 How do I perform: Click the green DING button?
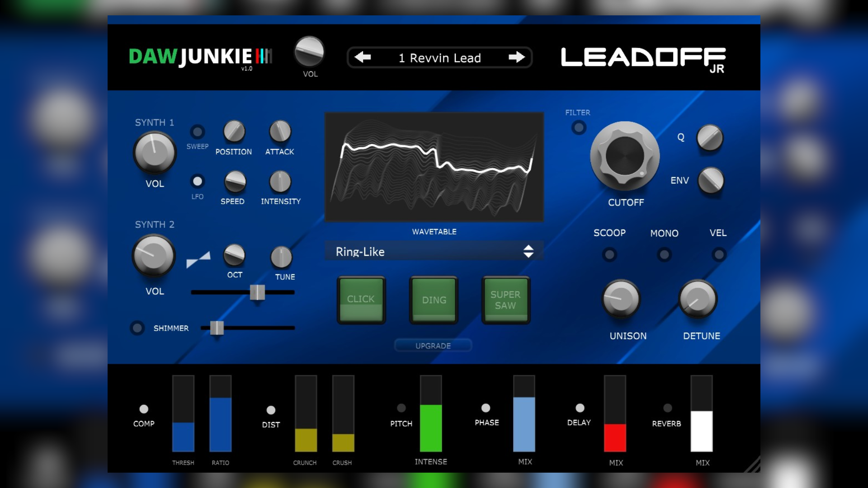click(x=434, y=300)
